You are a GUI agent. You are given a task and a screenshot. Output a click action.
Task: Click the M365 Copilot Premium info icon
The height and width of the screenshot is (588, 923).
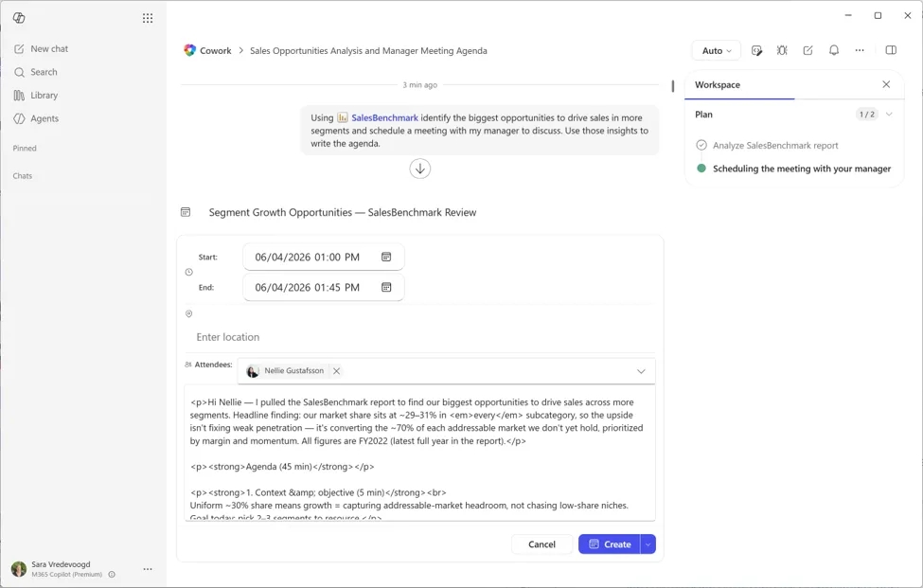[112, 575]
